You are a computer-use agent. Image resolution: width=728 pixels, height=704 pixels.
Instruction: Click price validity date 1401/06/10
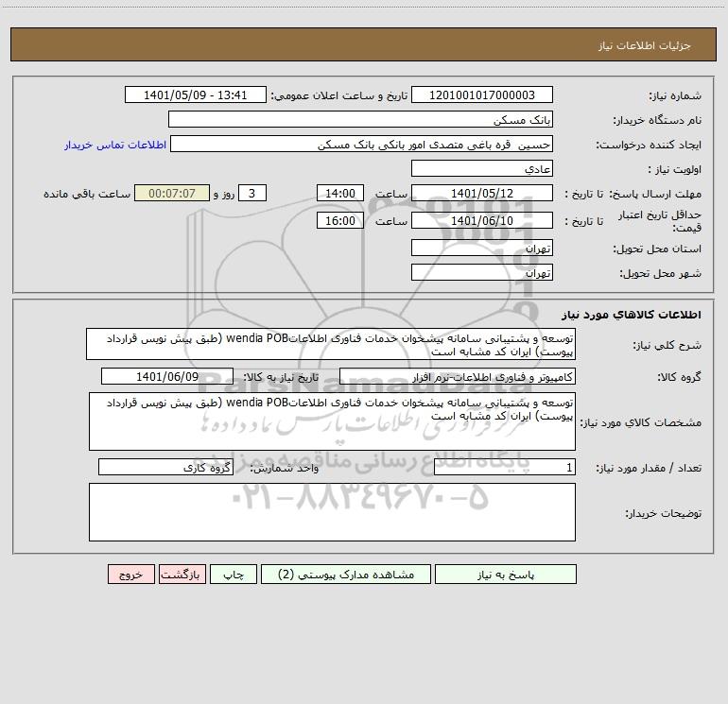click(482, 220)
